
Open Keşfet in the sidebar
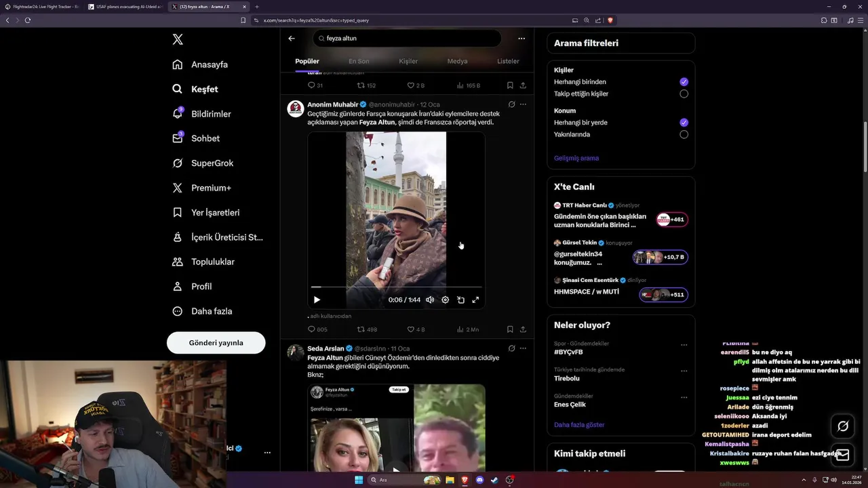point(195,89)
